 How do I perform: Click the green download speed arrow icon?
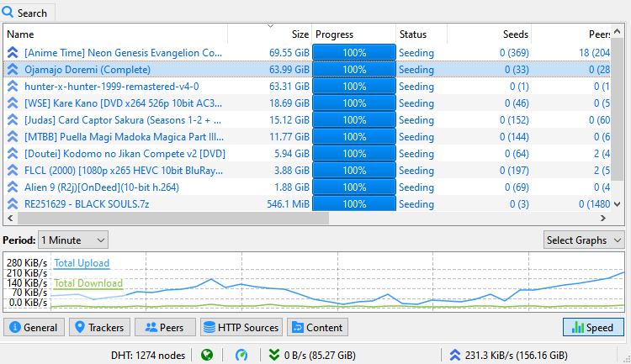click(x=274, y=355)
